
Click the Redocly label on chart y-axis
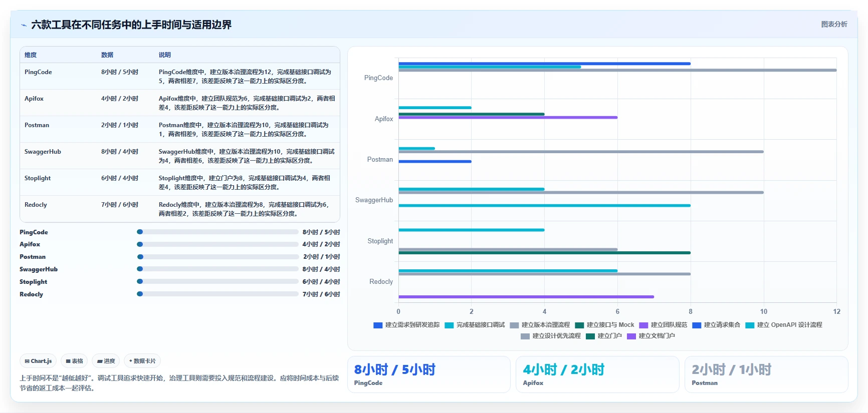point(381,282)
